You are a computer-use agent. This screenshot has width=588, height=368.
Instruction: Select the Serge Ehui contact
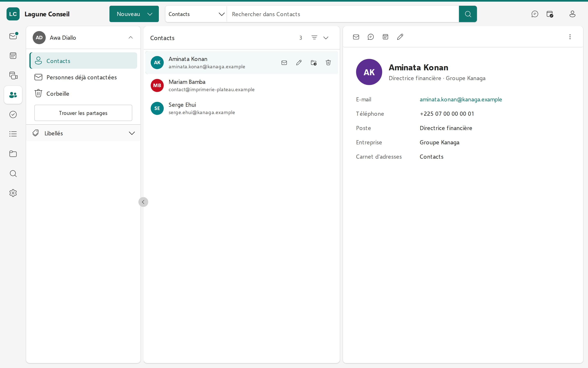242,109
